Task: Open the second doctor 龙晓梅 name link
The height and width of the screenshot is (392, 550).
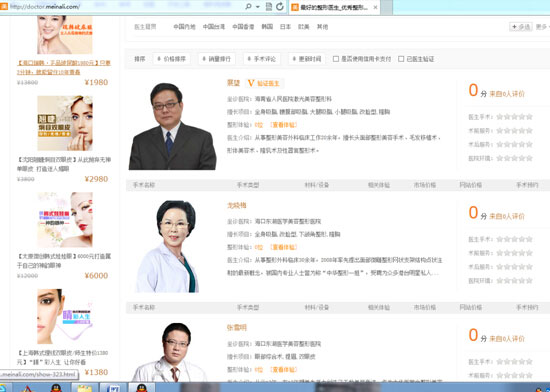Action: click(x=236, y=205)
